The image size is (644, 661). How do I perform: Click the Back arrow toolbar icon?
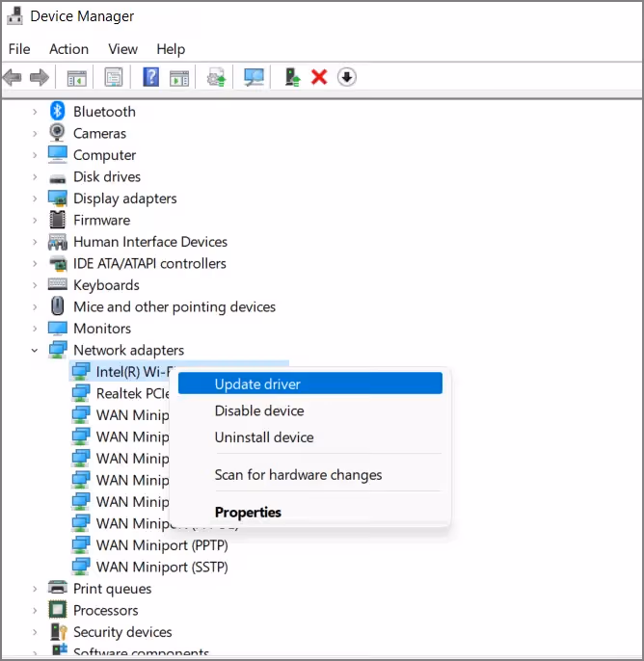pyautogui.click(x=12, y=77)
